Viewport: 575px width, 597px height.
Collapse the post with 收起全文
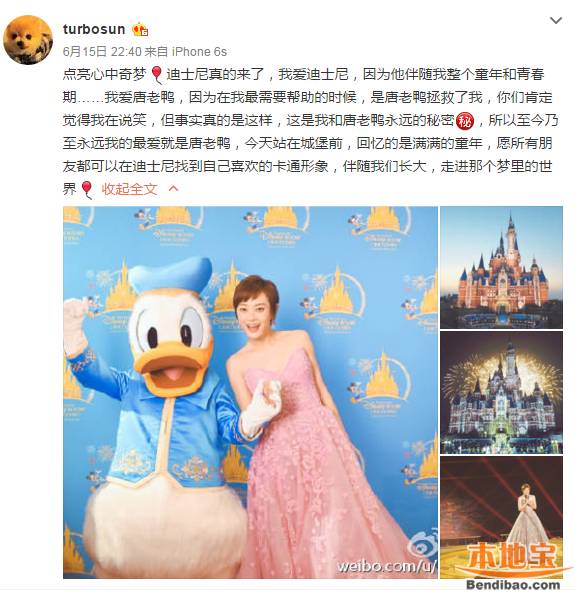[129, 189]
